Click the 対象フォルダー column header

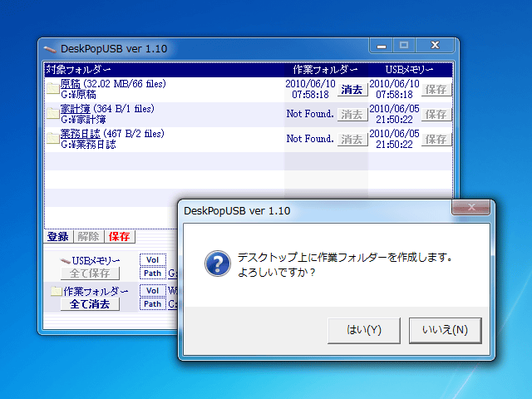(78, 70)
